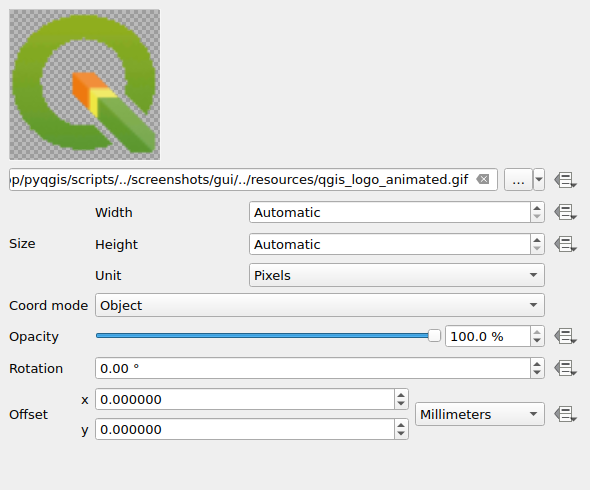Open data-defined override for Opacity
The height and width of the screenshot is (490, 590).
[565, 336]
